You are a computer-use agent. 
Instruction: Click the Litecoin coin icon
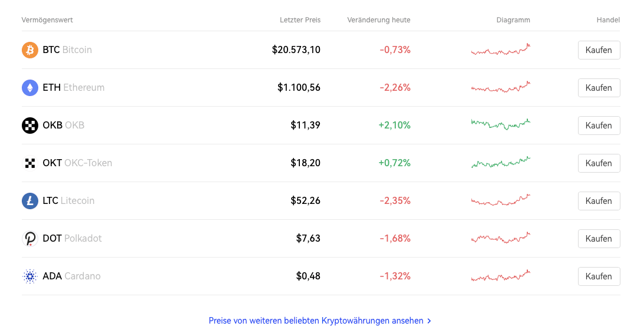click(x=29, y=201)
